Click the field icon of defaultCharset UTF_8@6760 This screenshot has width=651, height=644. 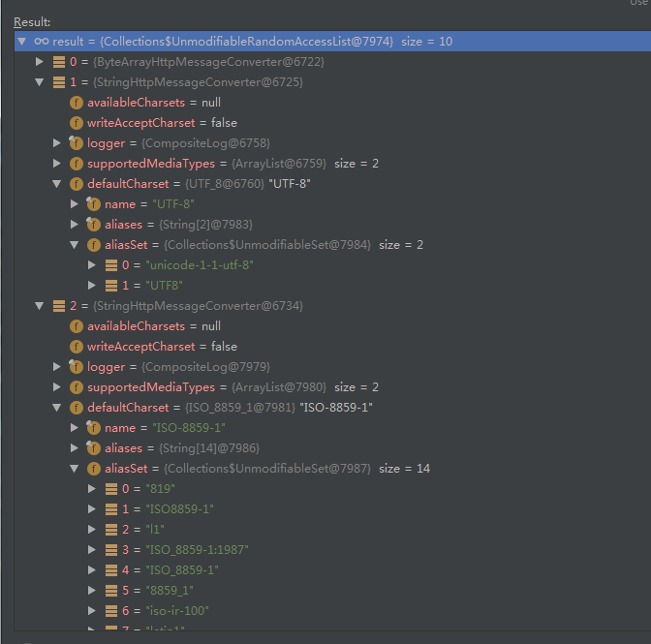pos(77,184)
